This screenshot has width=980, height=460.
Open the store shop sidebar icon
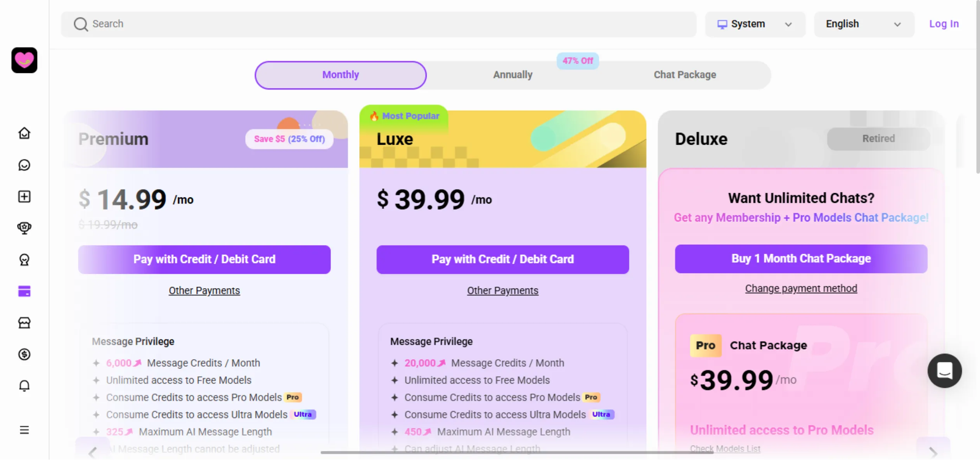(24, 323)
